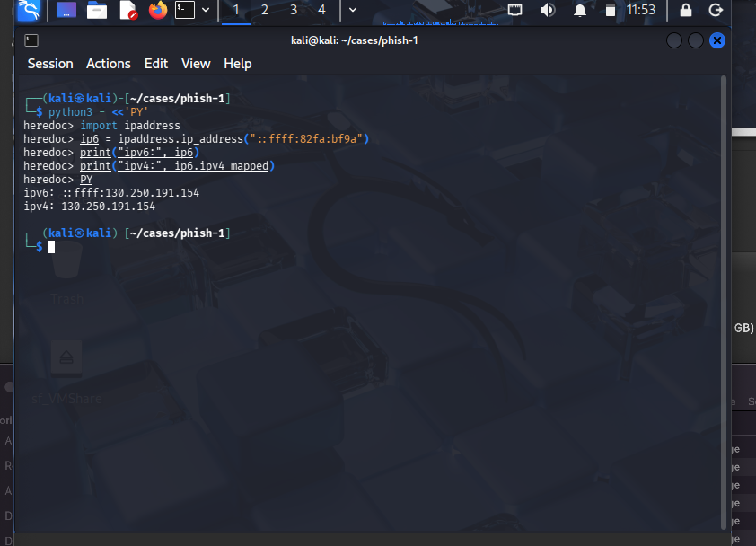Click the network connection tray icon
This screenshot has height=546, width=756.
(514, 10)
